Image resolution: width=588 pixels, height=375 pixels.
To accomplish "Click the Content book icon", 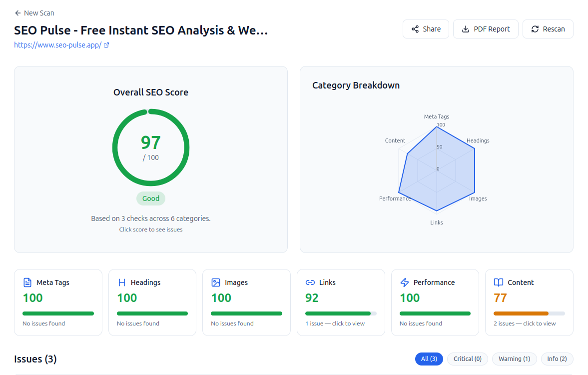I will point(498,282).
